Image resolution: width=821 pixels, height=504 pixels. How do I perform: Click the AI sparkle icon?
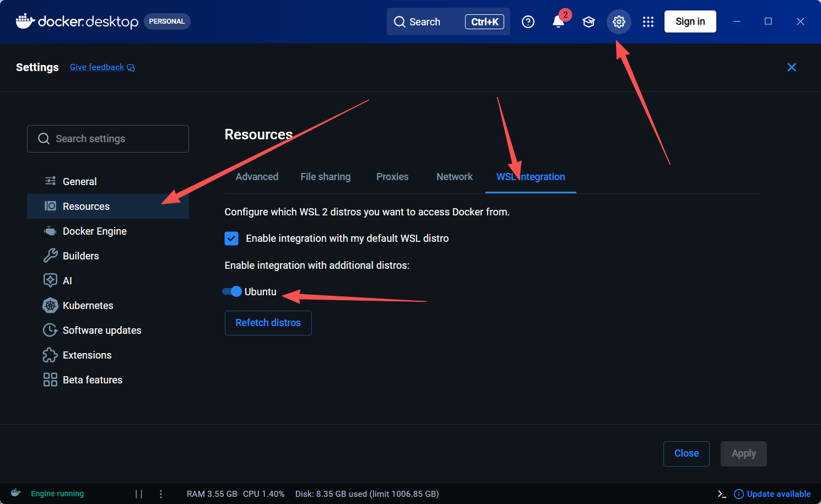pos(50,280)
